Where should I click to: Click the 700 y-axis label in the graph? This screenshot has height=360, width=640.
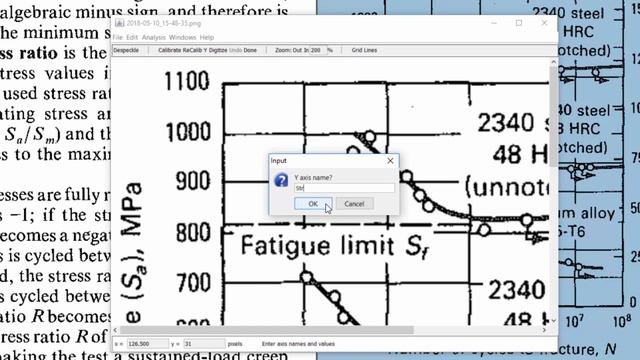[193, 283]
